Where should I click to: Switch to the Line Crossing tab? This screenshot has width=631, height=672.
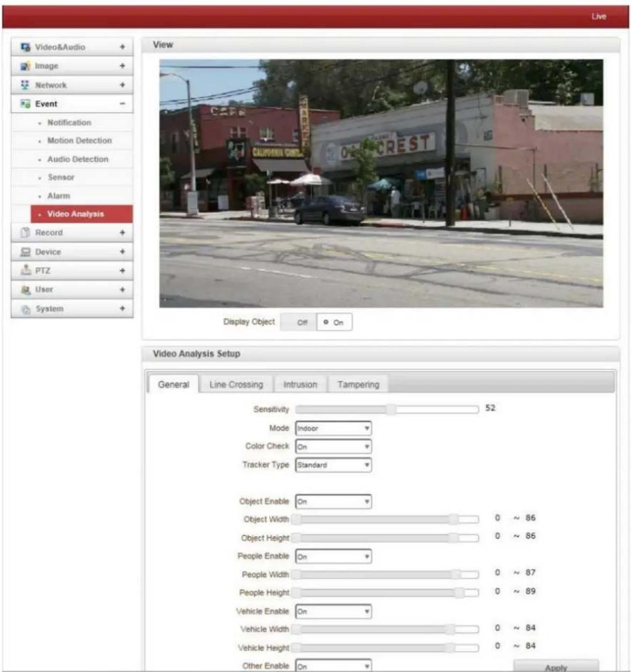(x=236, y=385)
